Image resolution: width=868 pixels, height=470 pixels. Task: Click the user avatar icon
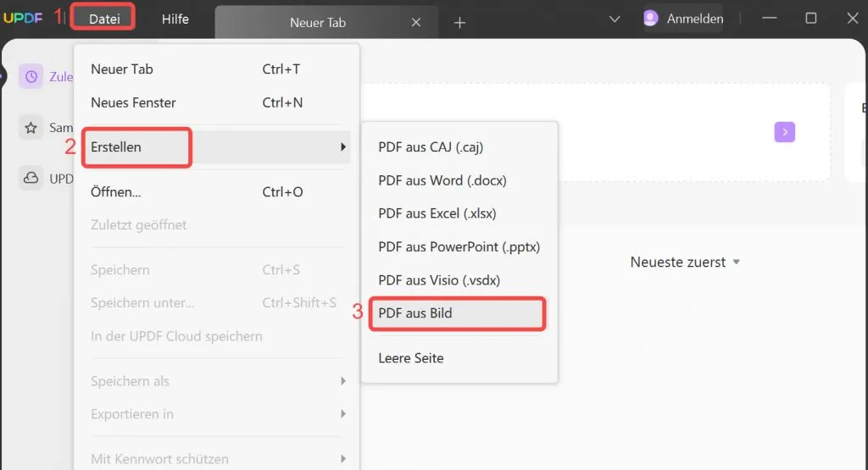tap(651, 19)
